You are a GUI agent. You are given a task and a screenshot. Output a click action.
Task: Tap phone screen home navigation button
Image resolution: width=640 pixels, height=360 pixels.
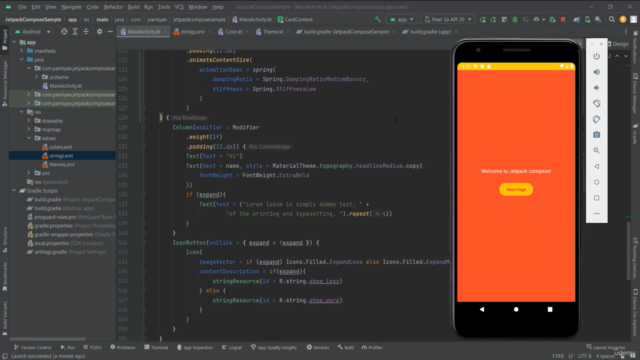coord(516,309)
